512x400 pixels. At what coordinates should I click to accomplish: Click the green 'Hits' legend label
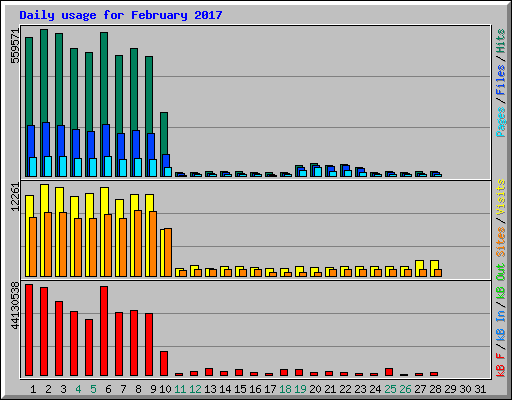pyautogui.click(x=501, y=41)
